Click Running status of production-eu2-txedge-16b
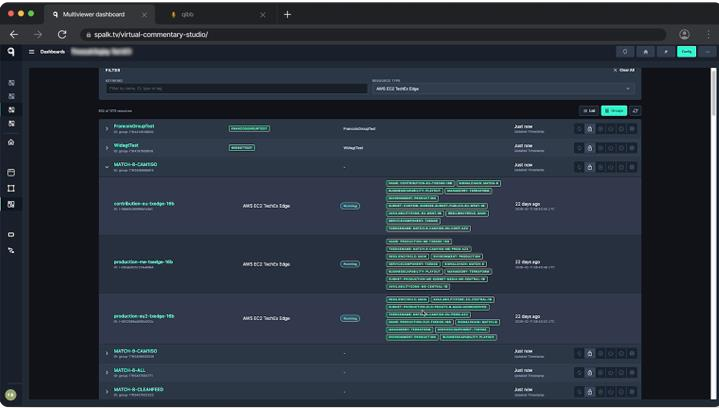Screen dimensions: 719x408 coord(350,318)
